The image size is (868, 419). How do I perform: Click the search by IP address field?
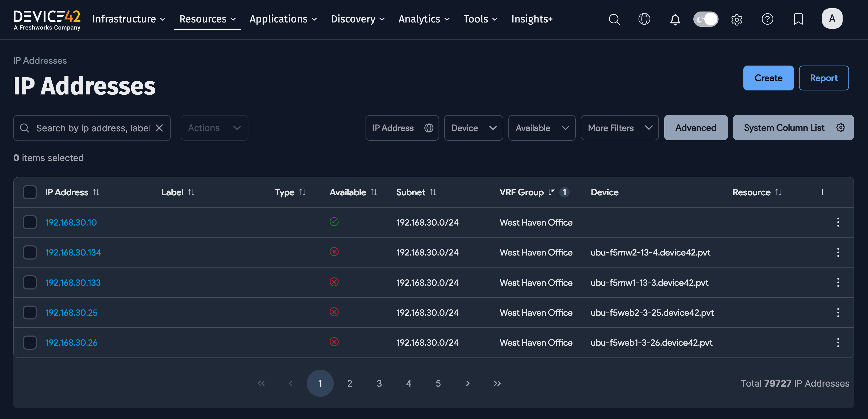pyautogui.click(x=92, y=128)
